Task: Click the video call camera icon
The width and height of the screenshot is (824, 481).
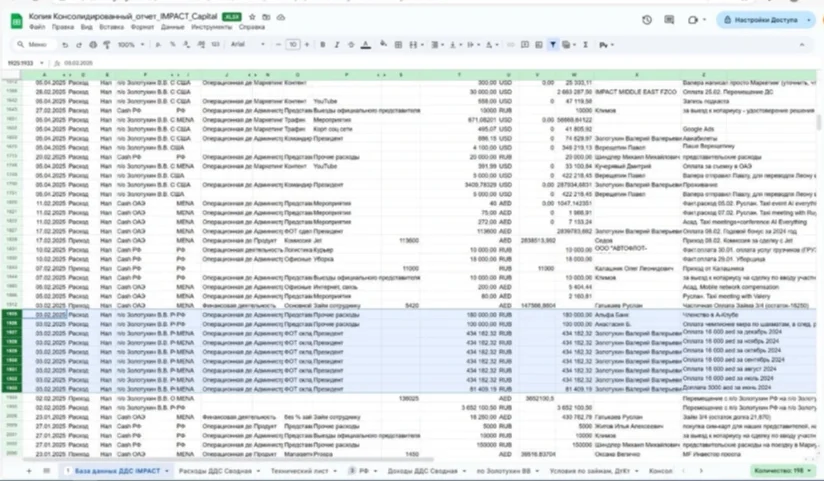Action: pos(693,20)
